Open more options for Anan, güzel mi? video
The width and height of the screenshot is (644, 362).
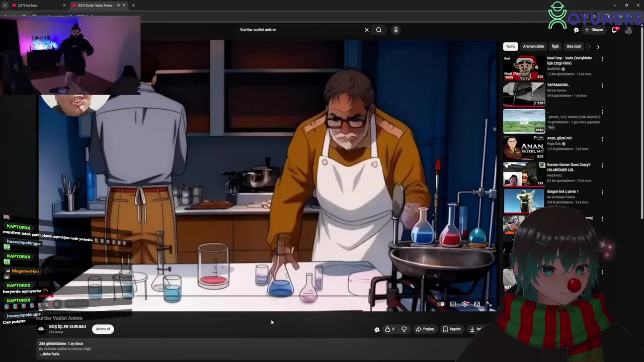click(602, 138)
